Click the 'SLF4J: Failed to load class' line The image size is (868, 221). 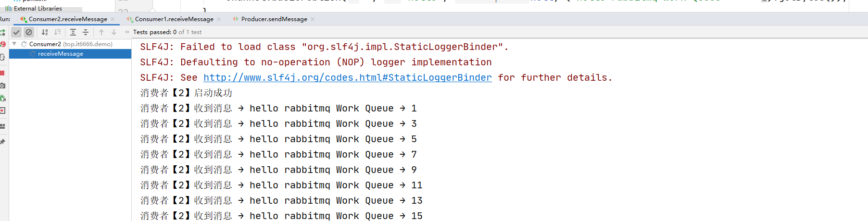(x=324, y=47)
